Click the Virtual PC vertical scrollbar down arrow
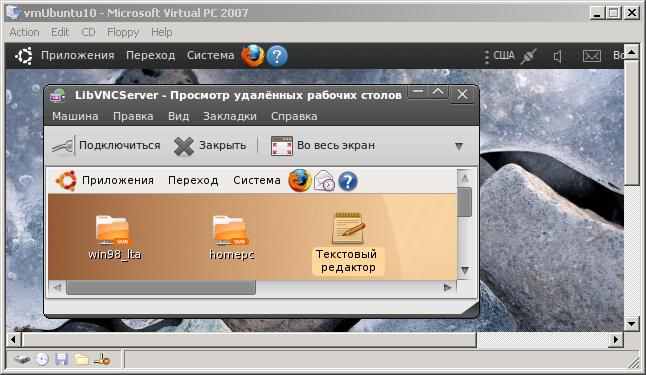 (x=631, y=323)
